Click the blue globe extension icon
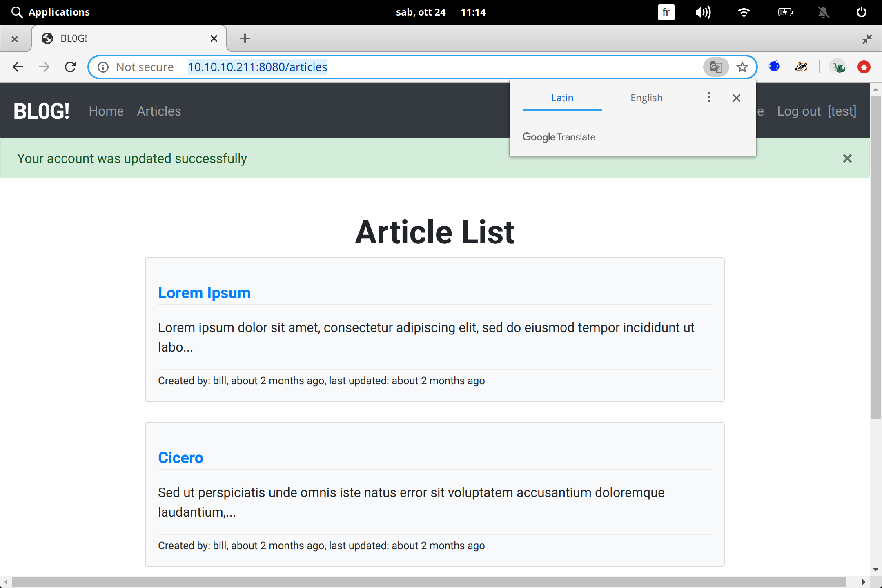 [x=774, y=67]
